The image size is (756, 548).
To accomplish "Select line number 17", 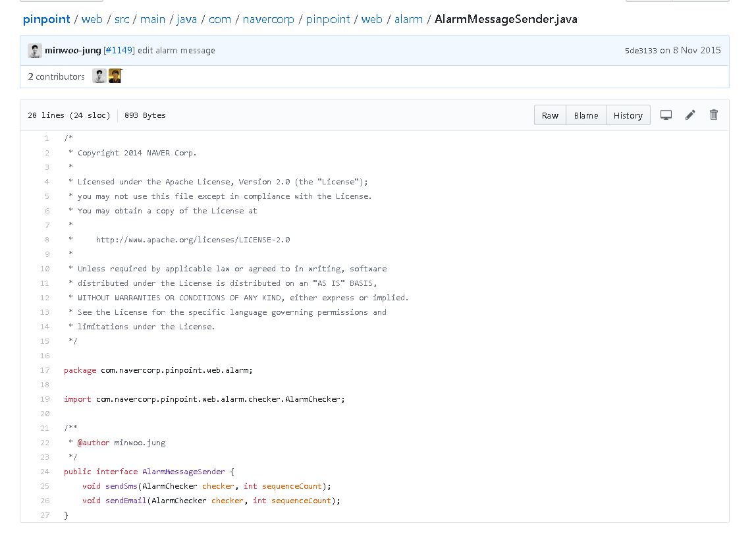I will click(45, 370).
